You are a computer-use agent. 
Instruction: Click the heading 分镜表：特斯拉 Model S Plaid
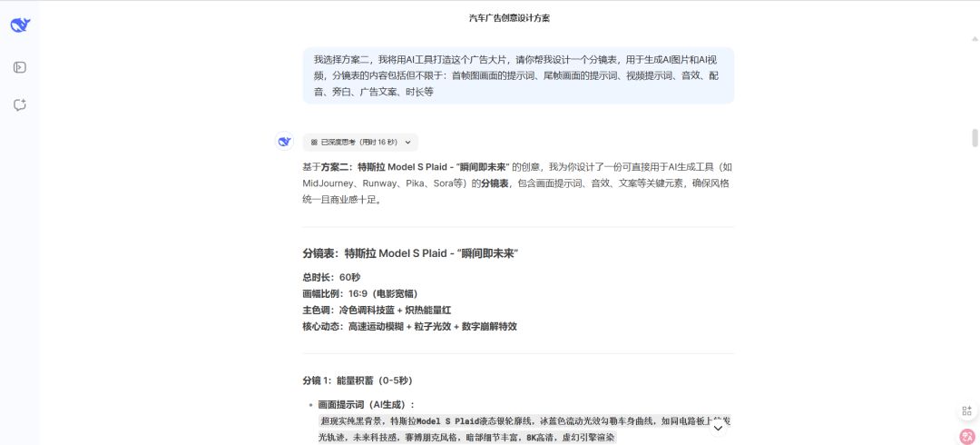coord(411,253)
